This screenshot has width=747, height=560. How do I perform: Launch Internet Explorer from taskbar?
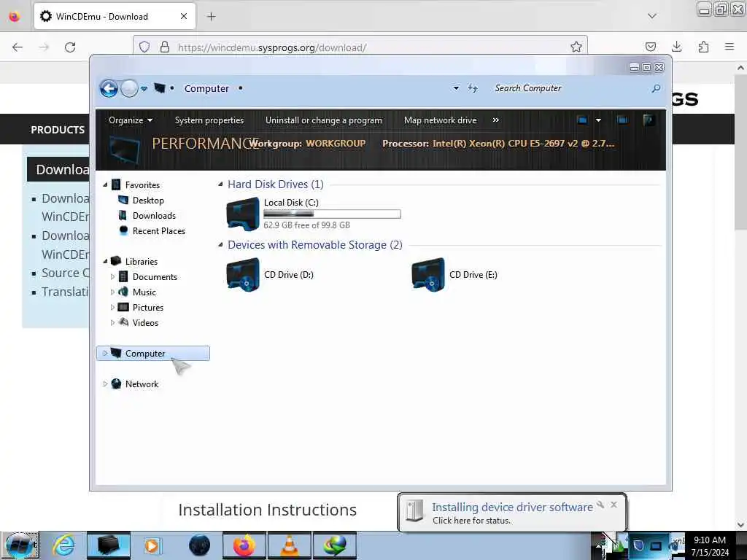point(63,545)
